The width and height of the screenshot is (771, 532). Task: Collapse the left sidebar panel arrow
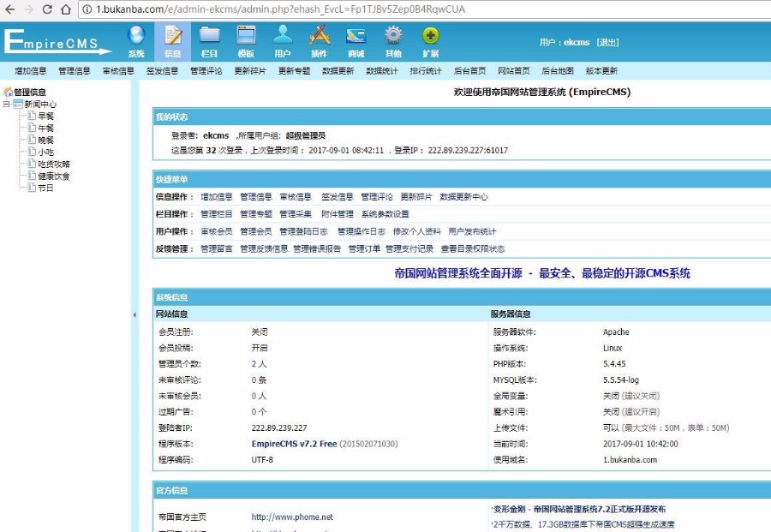coord(134,314)
